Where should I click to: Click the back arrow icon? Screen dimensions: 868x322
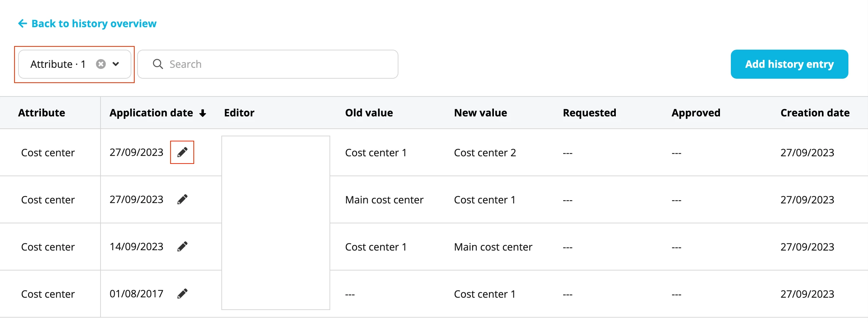coord(22,24)
